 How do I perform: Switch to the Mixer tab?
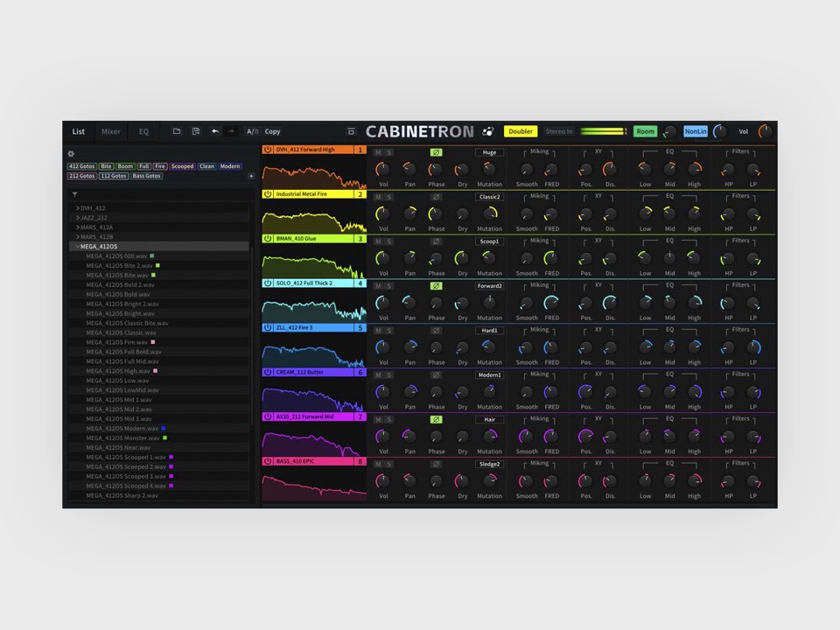pos(111,131)
